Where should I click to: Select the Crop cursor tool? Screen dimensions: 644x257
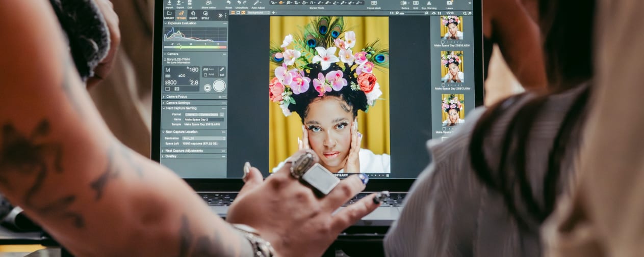[296, 3]
